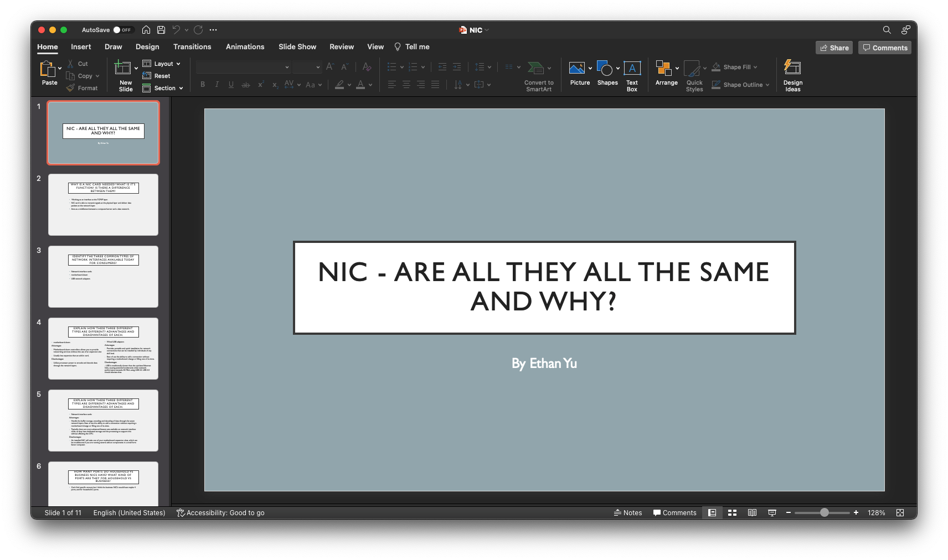Toggle Strikethrough formatting
948x560 pixels.
click(x=246, y=85)
